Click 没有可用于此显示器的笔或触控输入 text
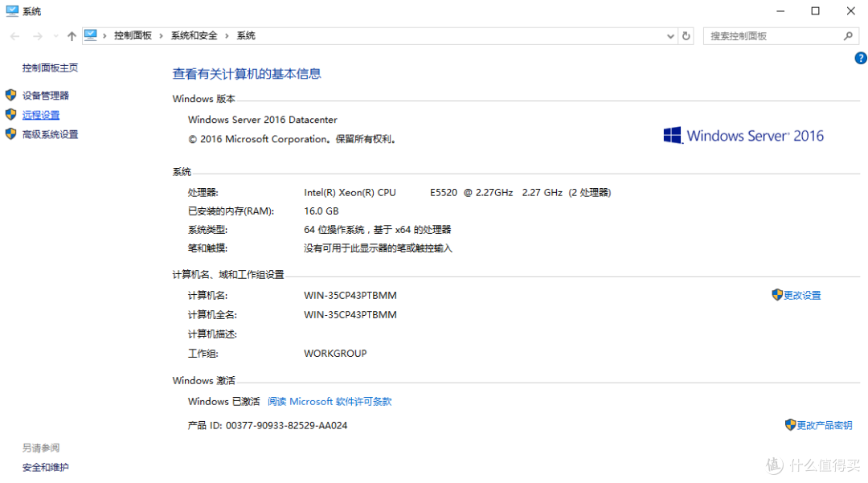Screen dimensions: 868x483 (378, 248)
